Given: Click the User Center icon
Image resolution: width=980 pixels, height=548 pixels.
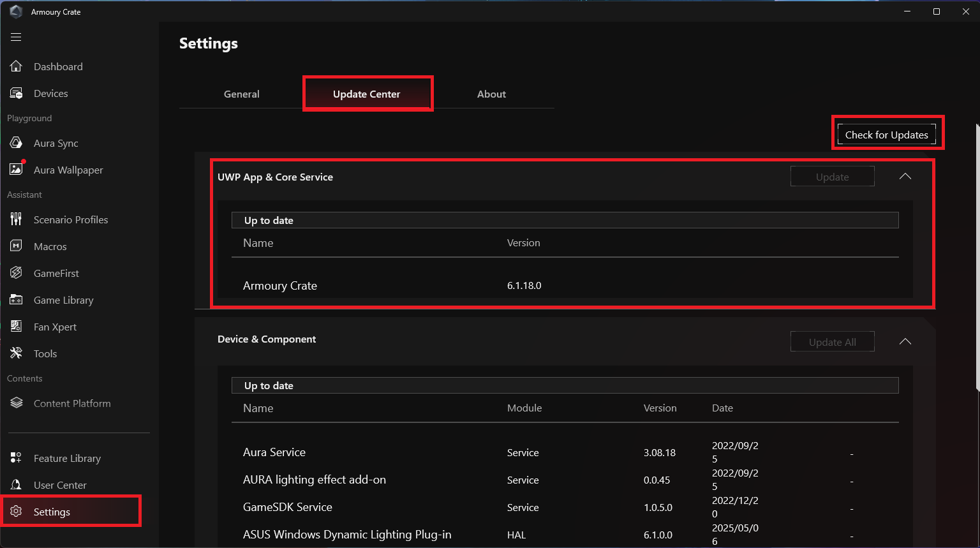Looking at the screenshot, I should (x=16, y=485).
